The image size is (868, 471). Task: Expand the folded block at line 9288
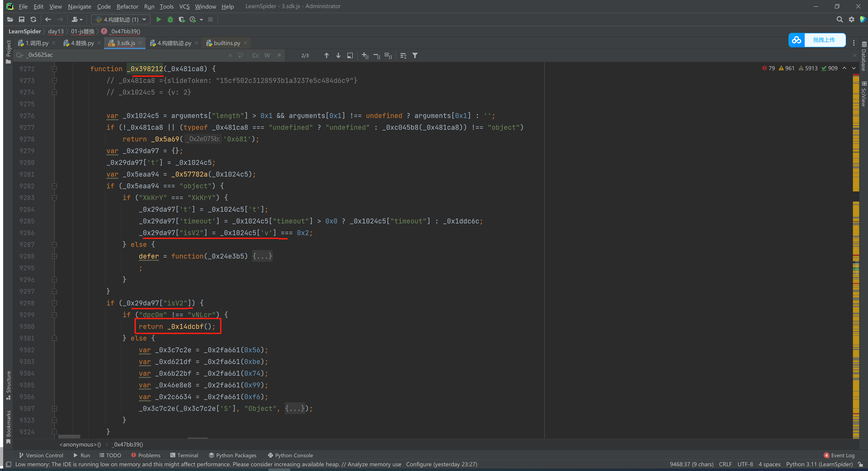pos(54,256)
